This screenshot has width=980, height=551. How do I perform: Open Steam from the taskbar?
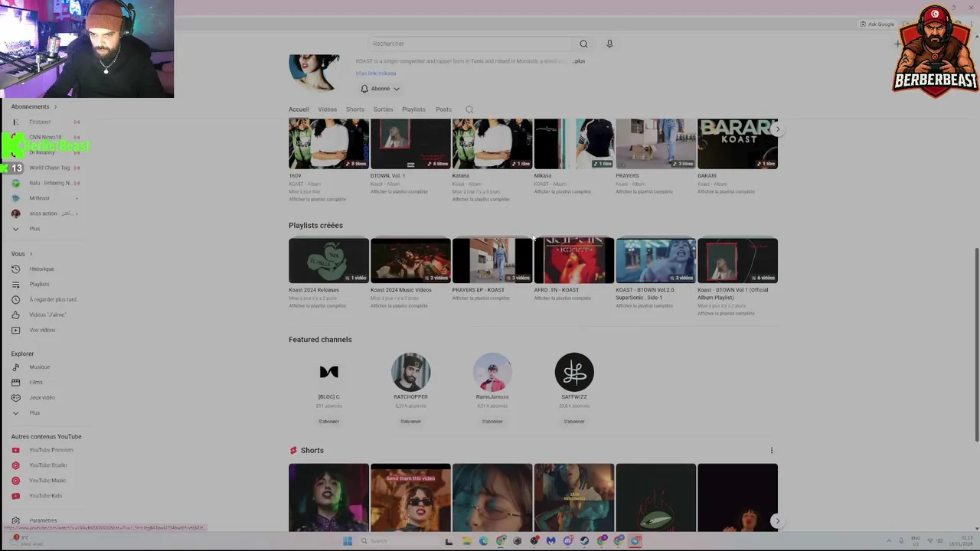[x=584, y=541]
